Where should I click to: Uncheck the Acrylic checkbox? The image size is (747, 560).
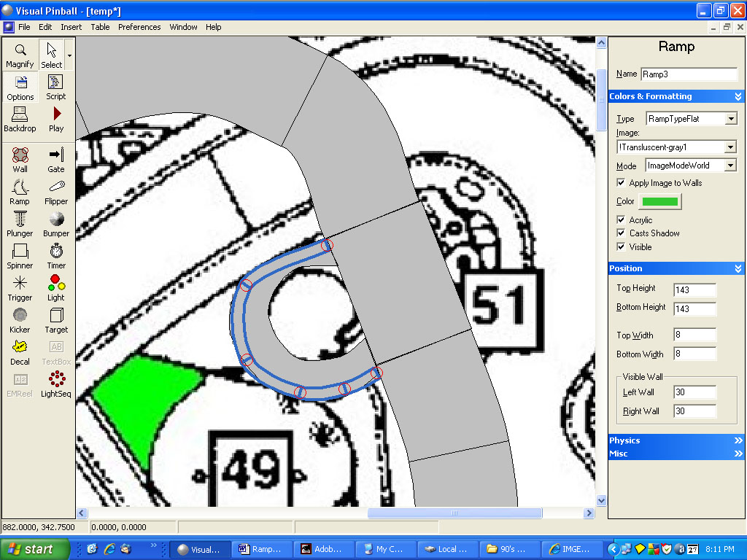click(x=622, y=220)
